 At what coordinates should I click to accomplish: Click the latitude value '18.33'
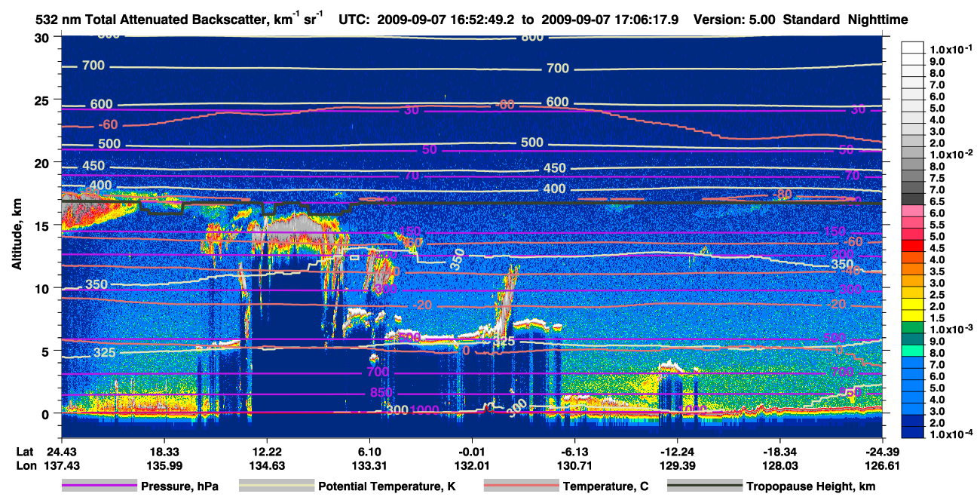tap(163, 451)
